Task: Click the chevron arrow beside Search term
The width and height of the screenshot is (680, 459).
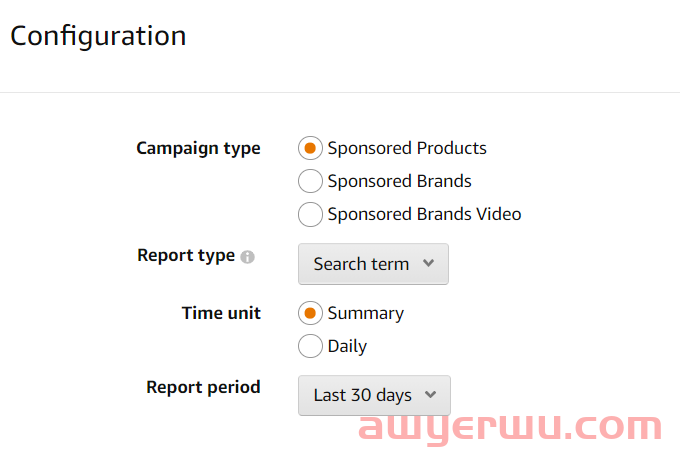Action: point(429,264)
